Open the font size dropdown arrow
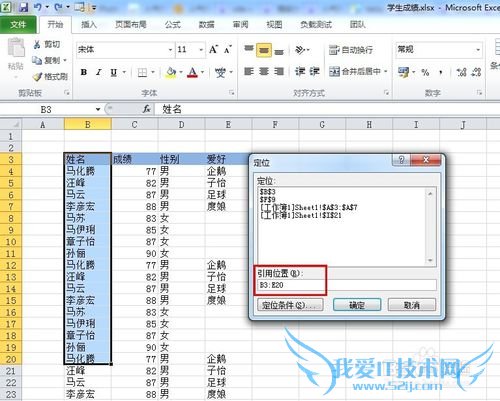500x401 pixels. pyautogui.click(x=201, y=50)
